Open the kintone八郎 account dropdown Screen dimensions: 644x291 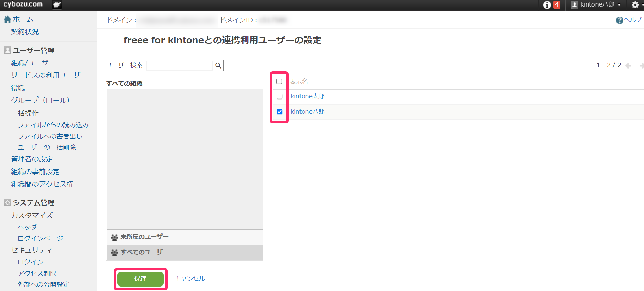pyautogui.click(x=596, y=5)
